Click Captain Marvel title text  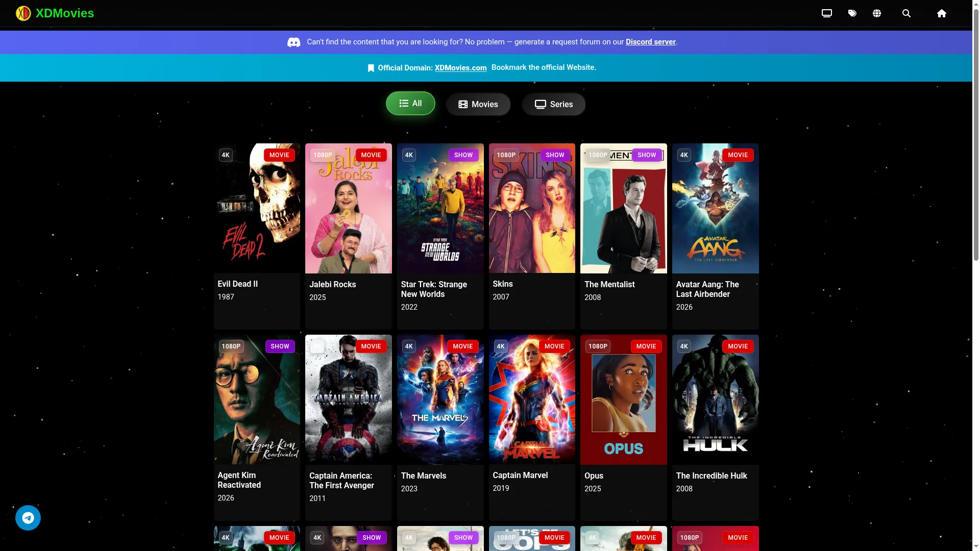(520, 475)
